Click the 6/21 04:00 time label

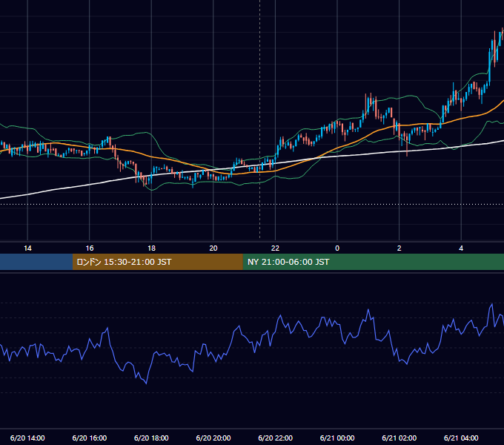pyautogui.click(x=461, y=438)
